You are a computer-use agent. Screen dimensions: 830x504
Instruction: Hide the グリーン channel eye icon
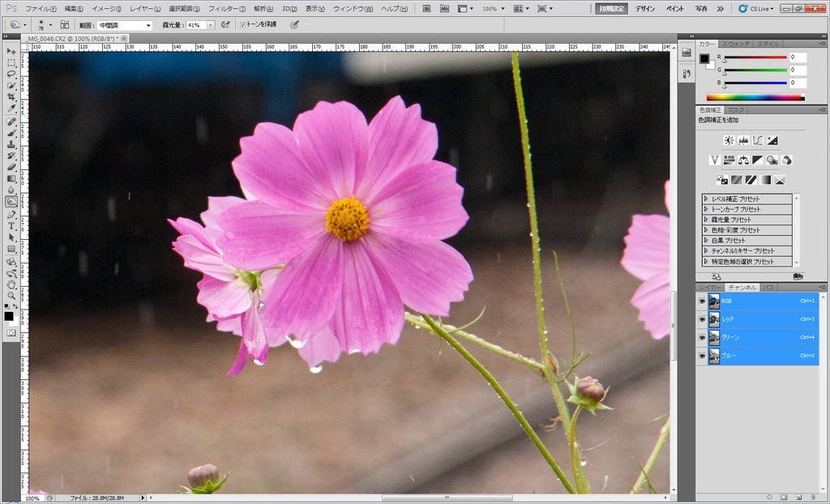[x=703, y=337]
